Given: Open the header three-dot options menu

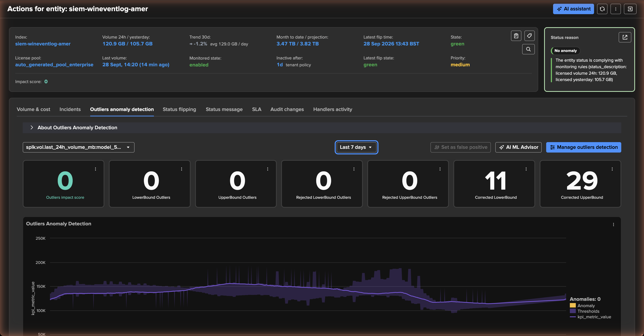Looking at the screenshot, I should pyautogui.click(x=615, y=9).
